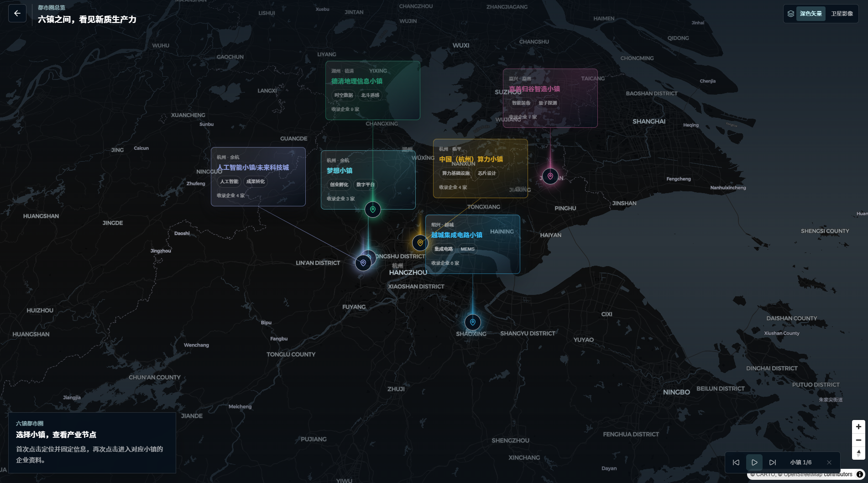Switch basemap to 深色矢量
Viewport: 868px width, 483px height.
(x=811, y=14)
